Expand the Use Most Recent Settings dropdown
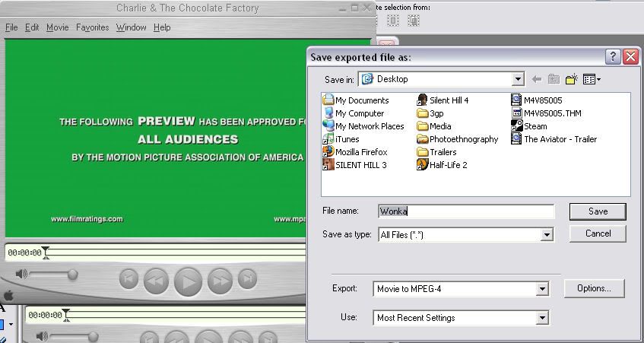The image size is (644, 343). (542, 318)
